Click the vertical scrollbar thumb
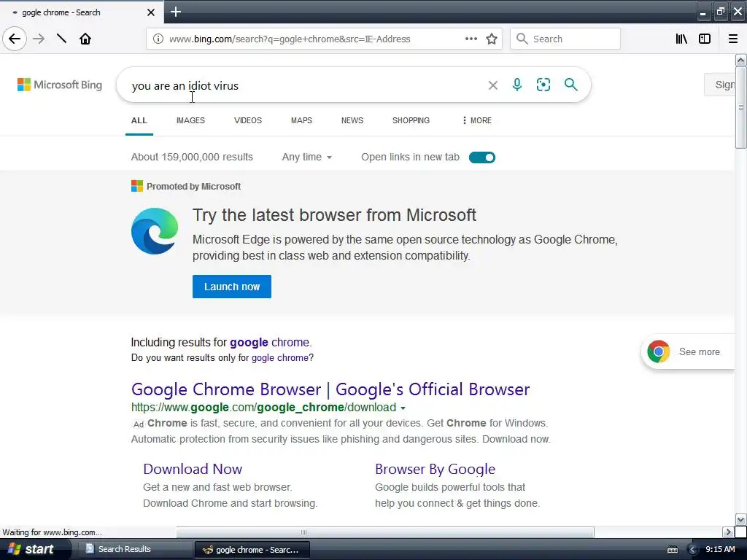The width and height of the screenshot is (747, 560). (741, 108)
